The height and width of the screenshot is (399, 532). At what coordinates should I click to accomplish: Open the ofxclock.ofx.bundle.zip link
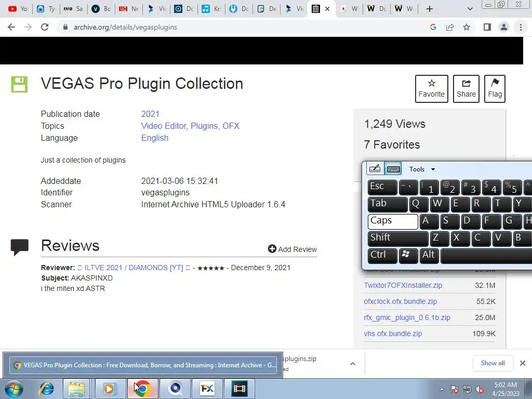coord(401,301)
